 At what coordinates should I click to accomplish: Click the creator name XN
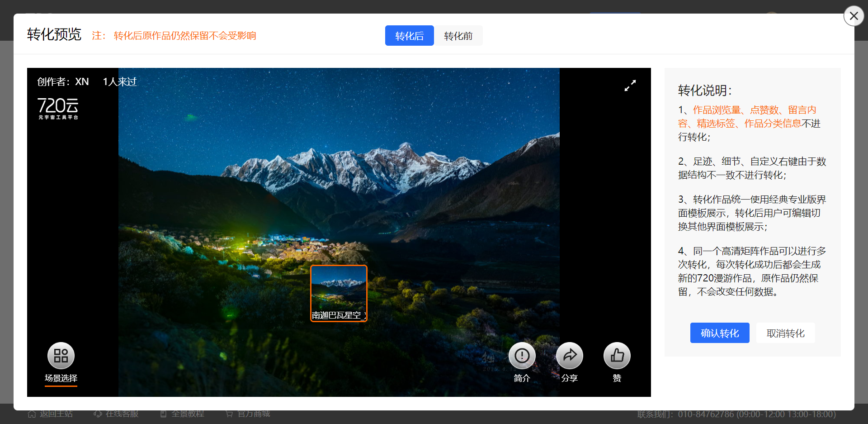[x=82, y=82]
